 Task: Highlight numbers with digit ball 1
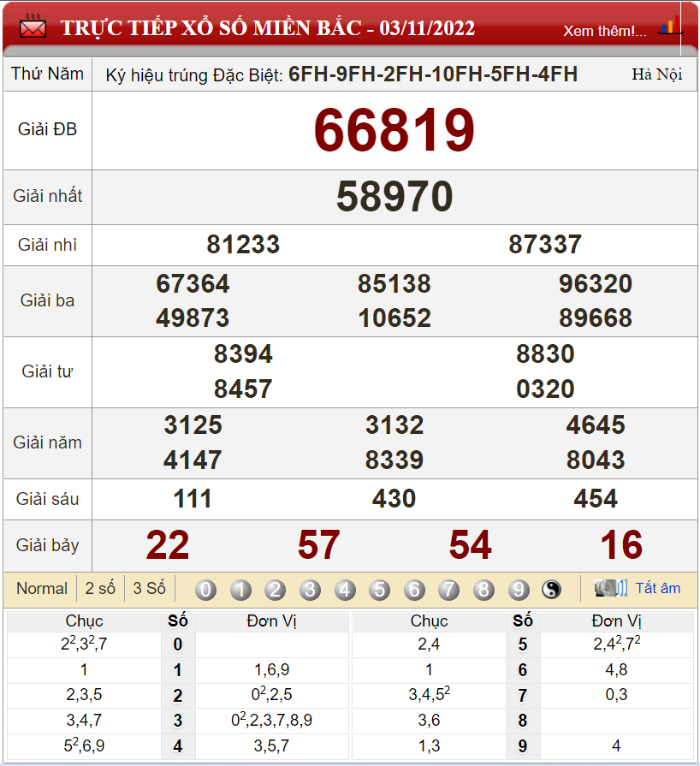pyautogui.click(x=240, y=590)
